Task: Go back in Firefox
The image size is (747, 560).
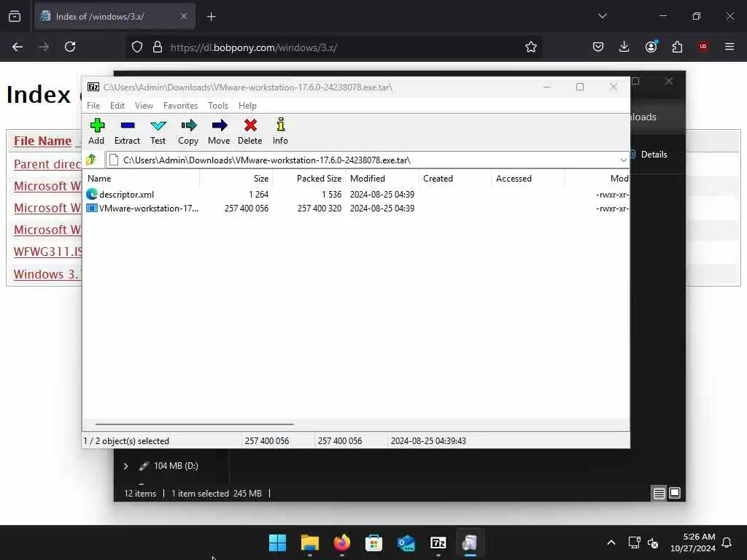Action: pos(18,47)
